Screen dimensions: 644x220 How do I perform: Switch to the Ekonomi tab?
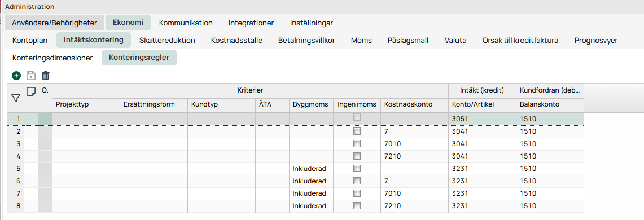(128, 23)
